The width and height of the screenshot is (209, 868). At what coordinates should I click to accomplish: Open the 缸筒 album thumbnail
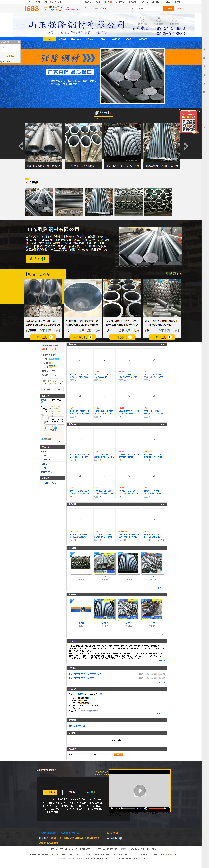pyautogui.click(x=152, y=563)
